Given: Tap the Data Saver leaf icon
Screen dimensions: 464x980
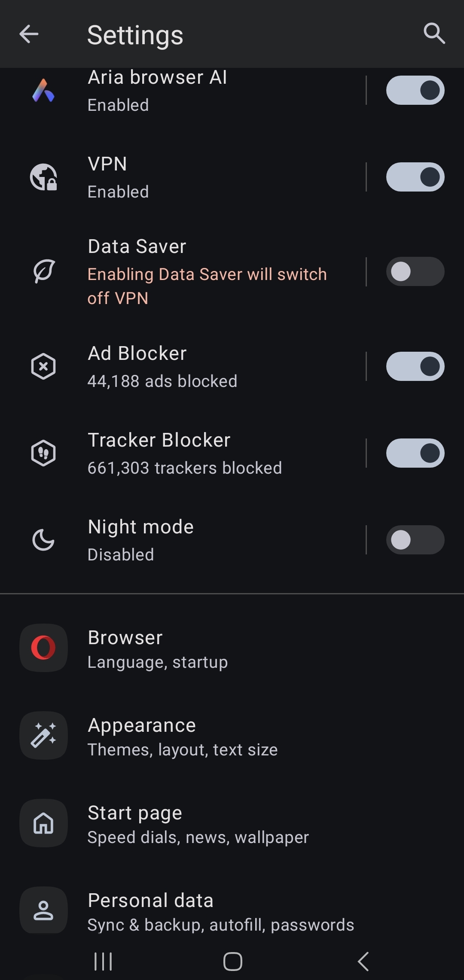Looking at the screenshot, I should coord(43,271).
